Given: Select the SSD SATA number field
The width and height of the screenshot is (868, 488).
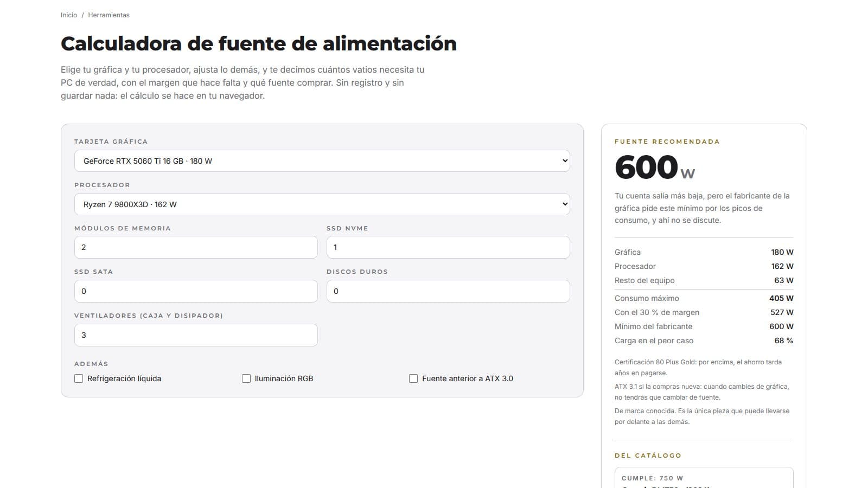Looking at the screenshot, I should [196, 291].
